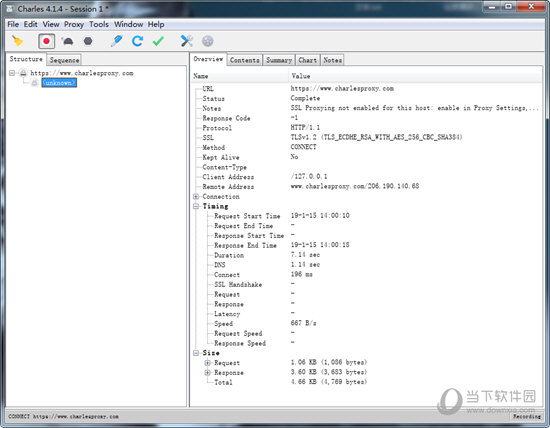Minimize the Charles window
This screenshot has height=428, width=550.
(492, 6)
